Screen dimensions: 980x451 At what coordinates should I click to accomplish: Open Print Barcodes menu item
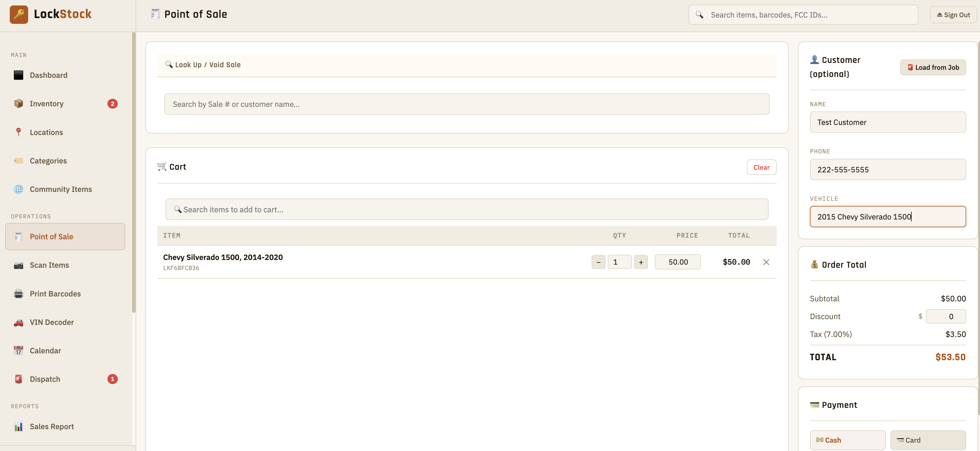coord(55,294)
